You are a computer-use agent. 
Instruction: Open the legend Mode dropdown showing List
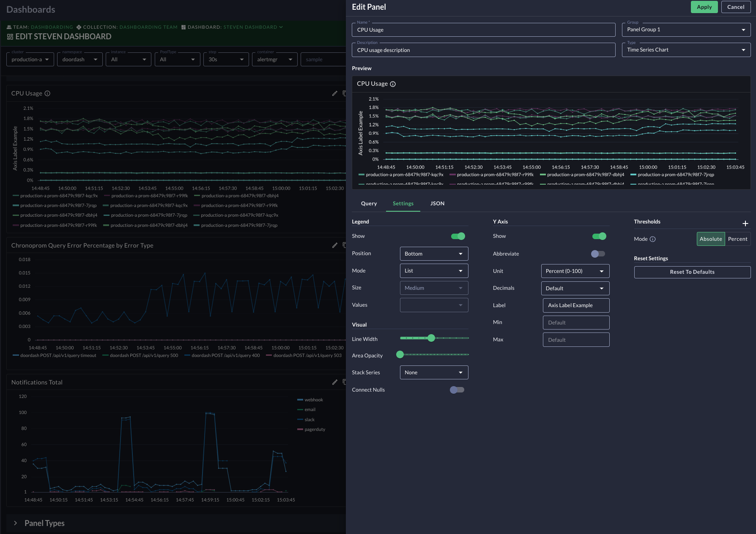[434, 271]
